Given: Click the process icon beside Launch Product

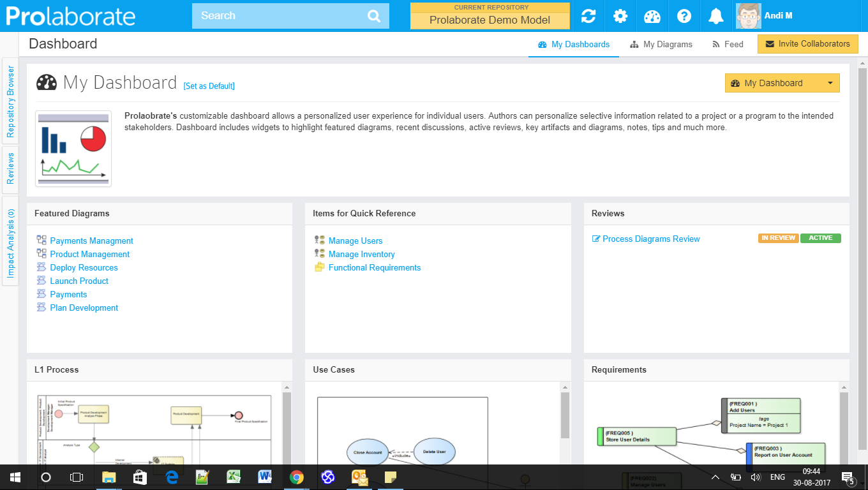Looking at the screenshot, I should (41, 281).
